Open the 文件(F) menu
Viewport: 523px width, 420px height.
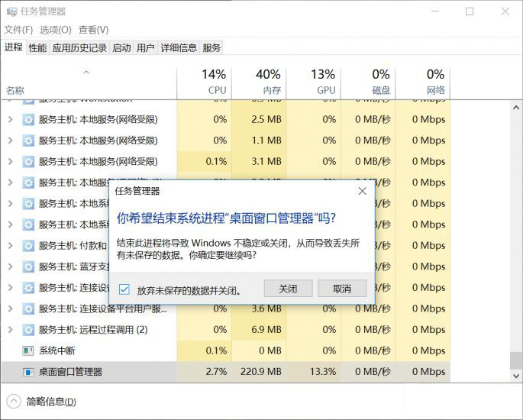(18, 30)
